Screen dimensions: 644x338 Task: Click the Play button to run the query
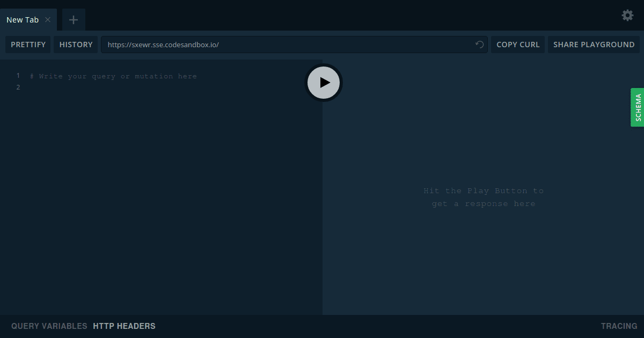pyautogui.click(x=323, y=83)
